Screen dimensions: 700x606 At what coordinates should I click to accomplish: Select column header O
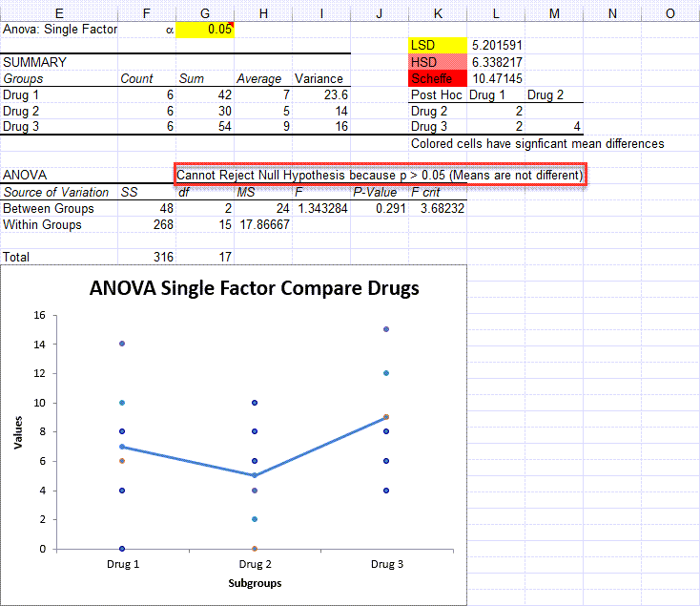(x=670, y=14)
